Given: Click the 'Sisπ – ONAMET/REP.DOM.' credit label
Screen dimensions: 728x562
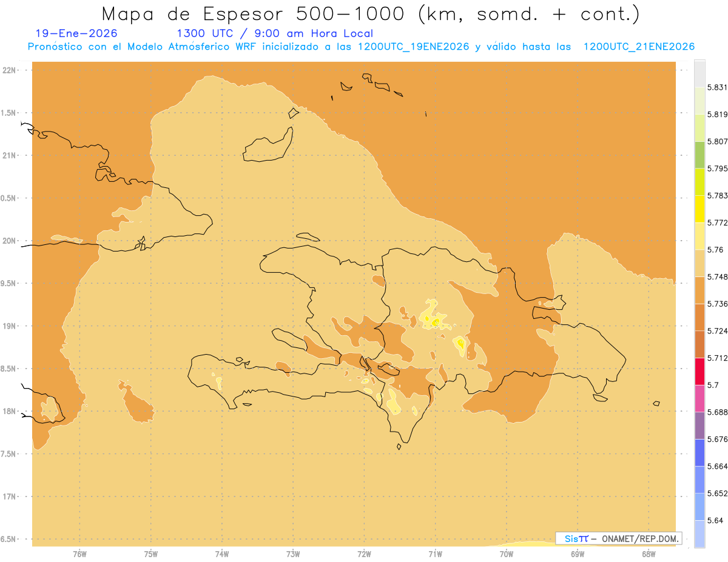Looking at the screenshot, I should (x=618, y=538).
